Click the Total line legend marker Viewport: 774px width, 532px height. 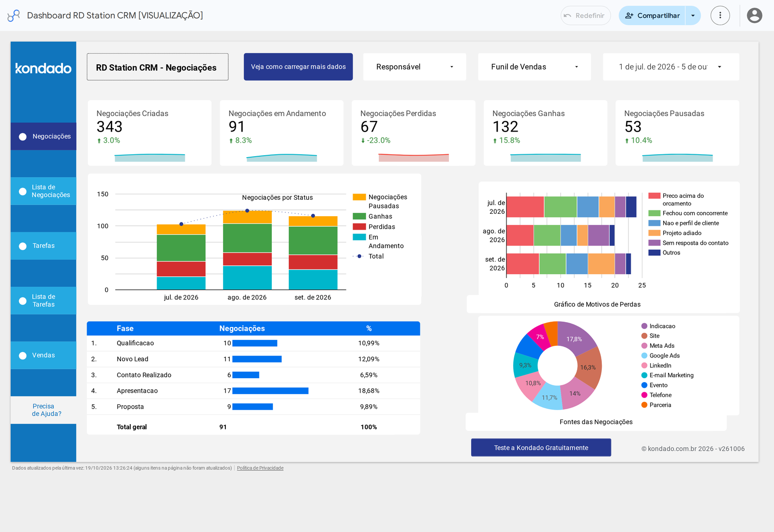[x=359, y=256]
